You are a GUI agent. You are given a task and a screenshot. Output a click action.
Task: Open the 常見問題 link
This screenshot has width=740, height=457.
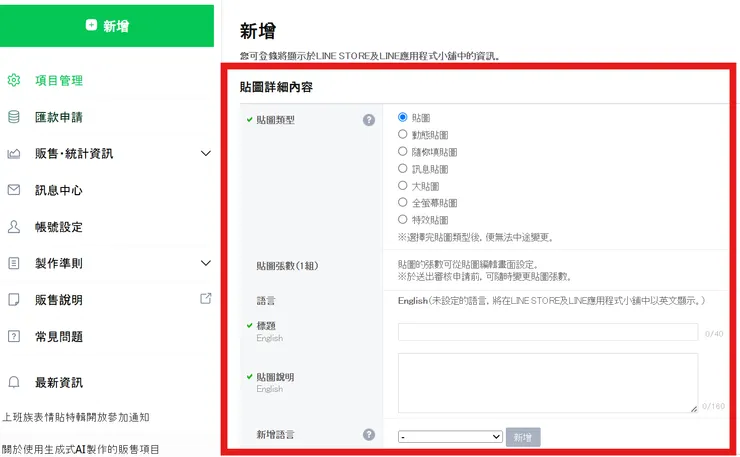pyautogui.click(x=59, y=337)
